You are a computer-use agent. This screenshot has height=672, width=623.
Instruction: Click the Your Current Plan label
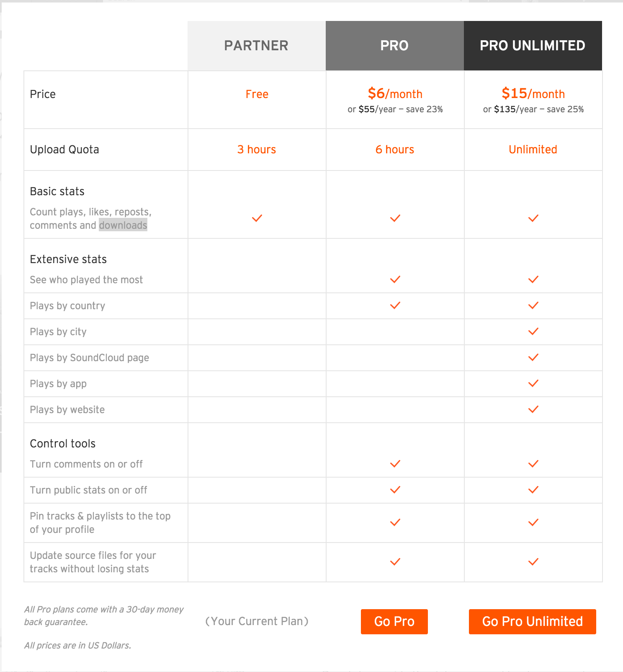[x=257, y=621]
